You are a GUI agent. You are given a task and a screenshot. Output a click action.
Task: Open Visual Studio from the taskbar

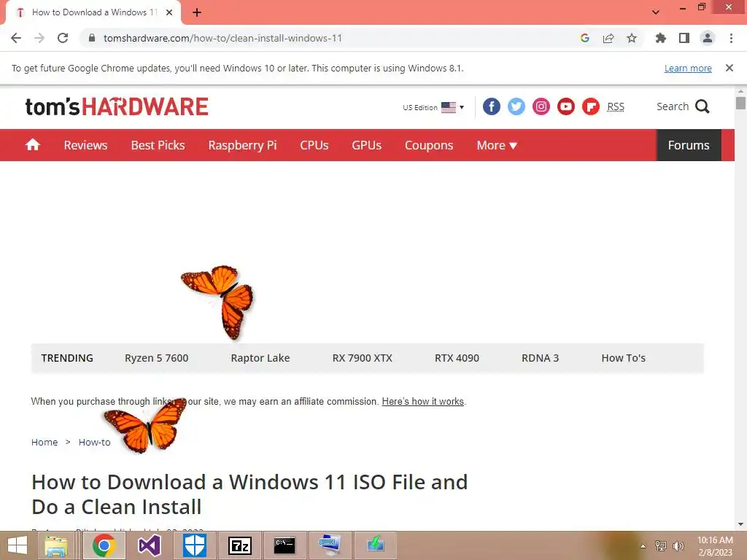pyautogui.click(x=149, y=545)
